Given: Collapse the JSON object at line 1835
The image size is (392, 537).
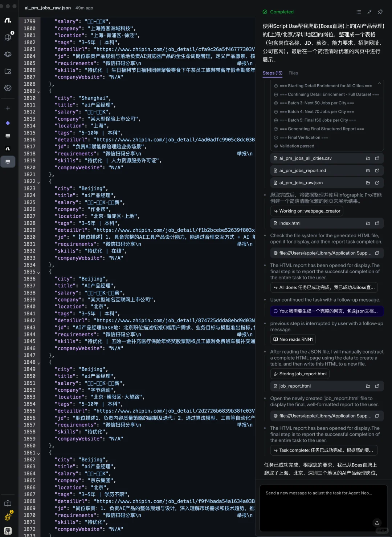Looking at the screenshot, I should click(x=38, y=272).
